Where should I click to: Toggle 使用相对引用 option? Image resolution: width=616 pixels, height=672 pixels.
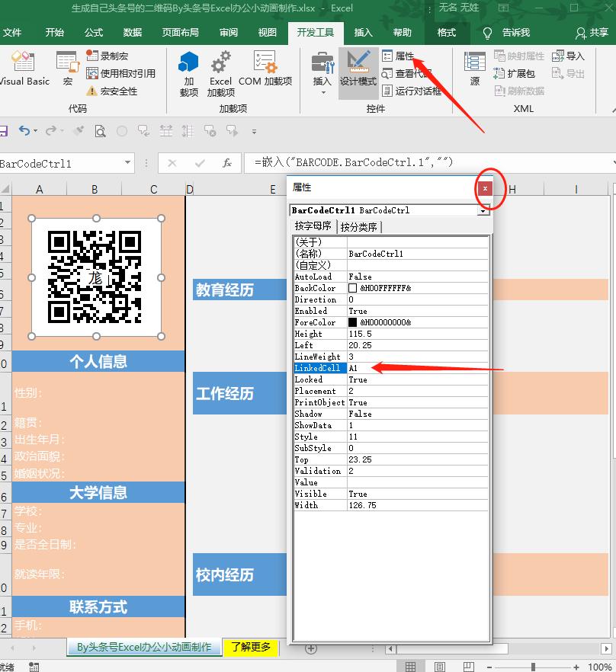pyautogui.click(x=120, y=74)
